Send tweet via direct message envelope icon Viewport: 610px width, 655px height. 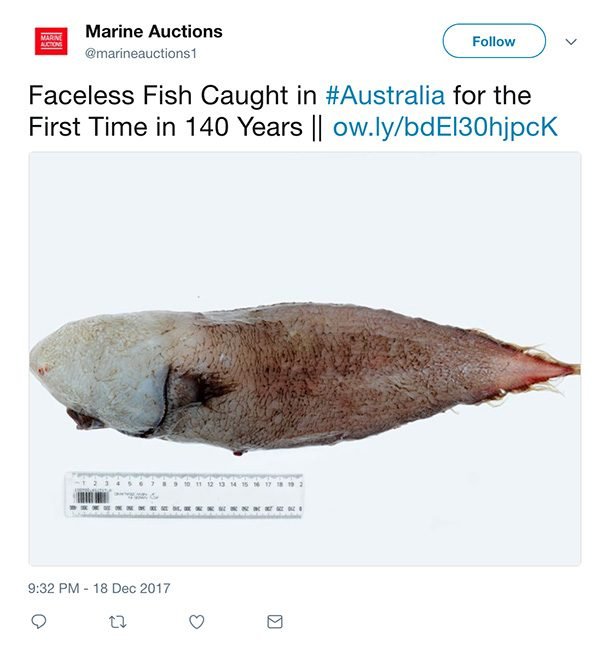pyautogui.click(x=275, y=621)
